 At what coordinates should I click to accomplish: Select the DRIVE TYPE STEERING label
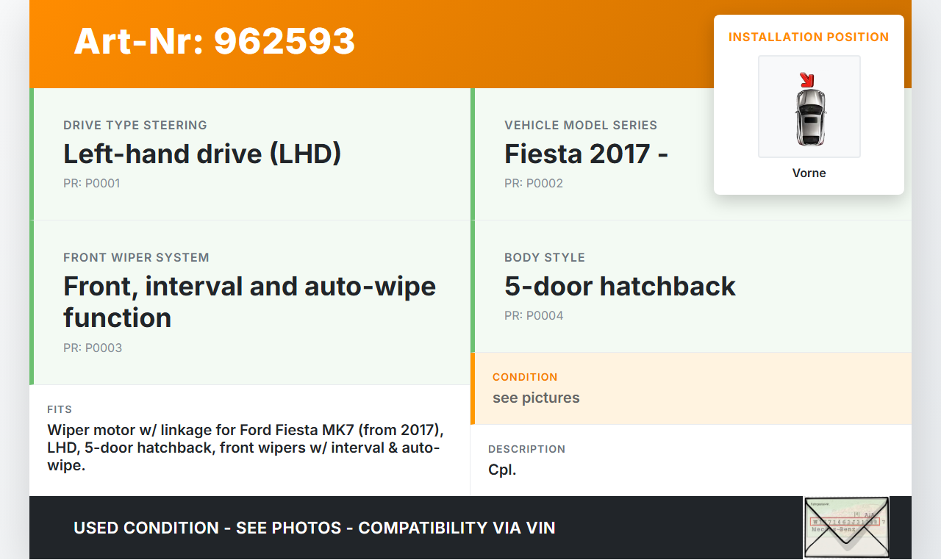135,125
